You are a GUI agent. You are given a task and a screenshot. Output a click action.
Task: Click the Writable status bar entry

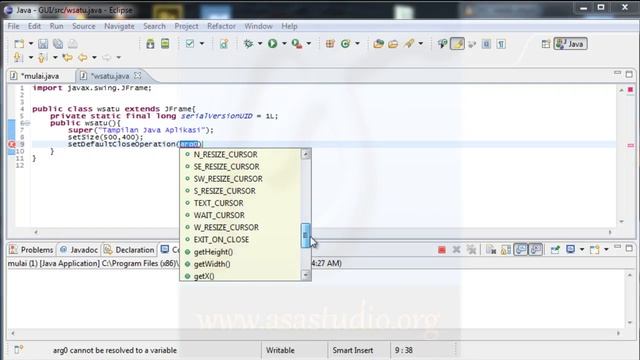[280, 350]
